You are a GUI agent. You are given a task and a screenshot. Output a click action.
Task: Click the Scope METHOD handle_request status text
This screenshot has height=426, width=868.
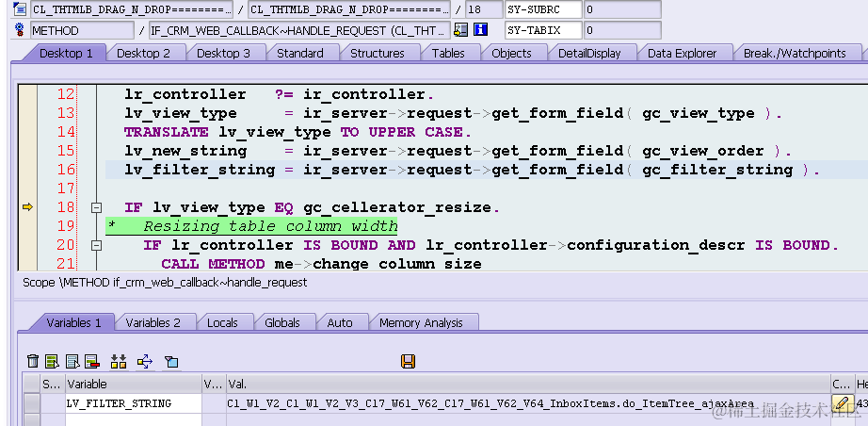point(165,283)
